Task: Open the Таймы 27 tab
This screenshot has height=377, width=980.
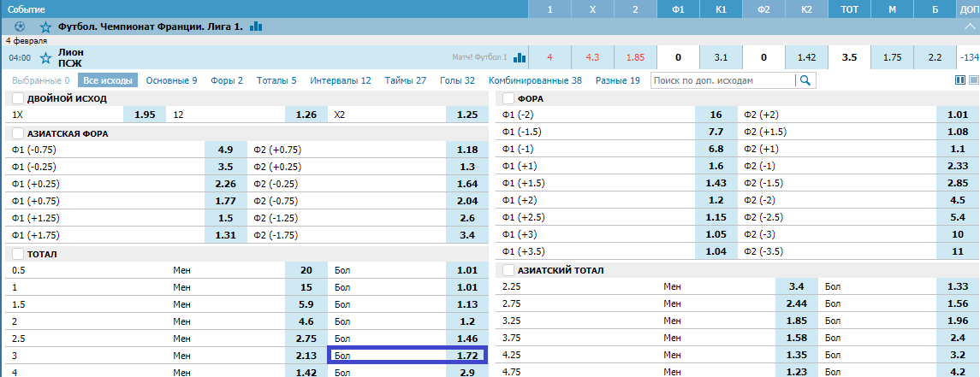Action: tap(406, 80)
